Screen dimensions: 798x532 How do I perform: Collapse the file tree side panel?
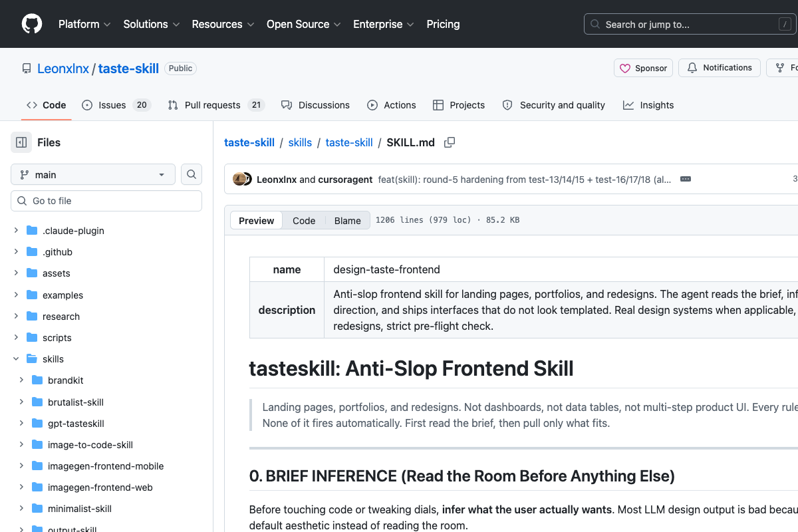(x=21, y=142)
